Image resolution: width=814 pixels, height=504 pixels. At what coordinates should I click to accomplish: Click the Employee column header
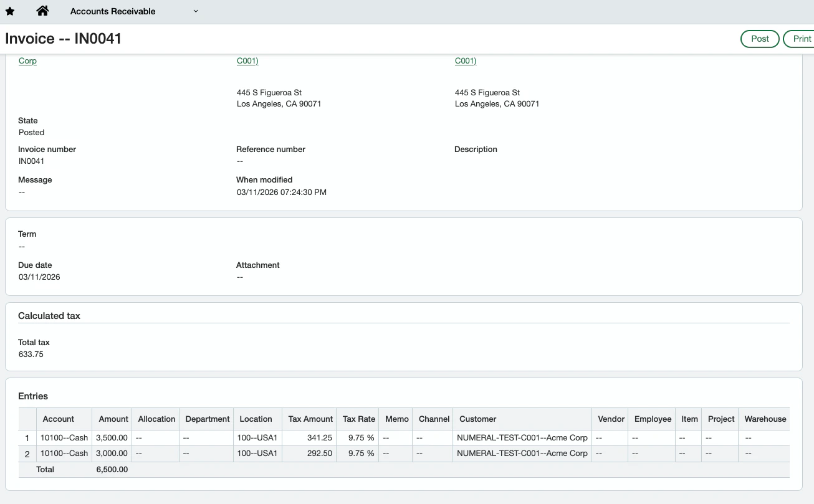[x=653, y=419]
